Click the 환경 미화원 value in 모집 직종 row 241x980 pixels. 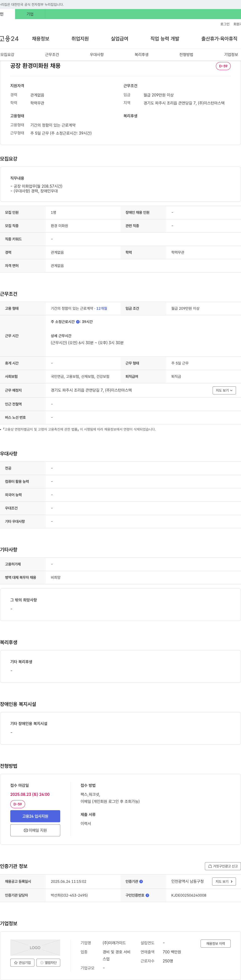(59, 226)
